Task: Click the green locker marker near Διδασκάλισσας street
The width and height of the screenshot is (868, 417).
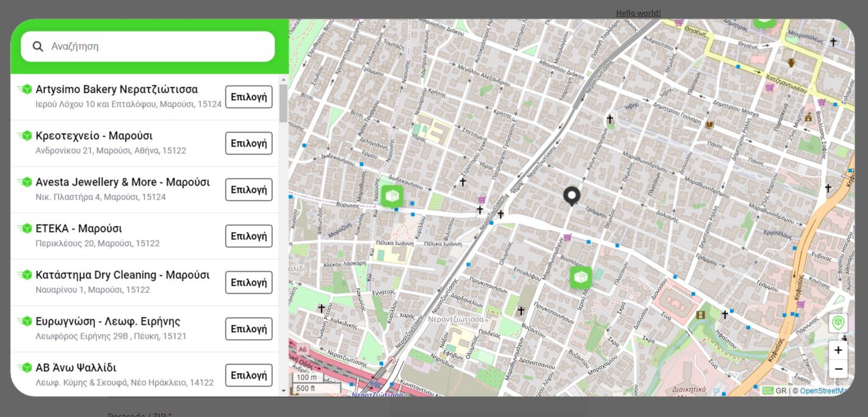Action: [x=392, y=196]
